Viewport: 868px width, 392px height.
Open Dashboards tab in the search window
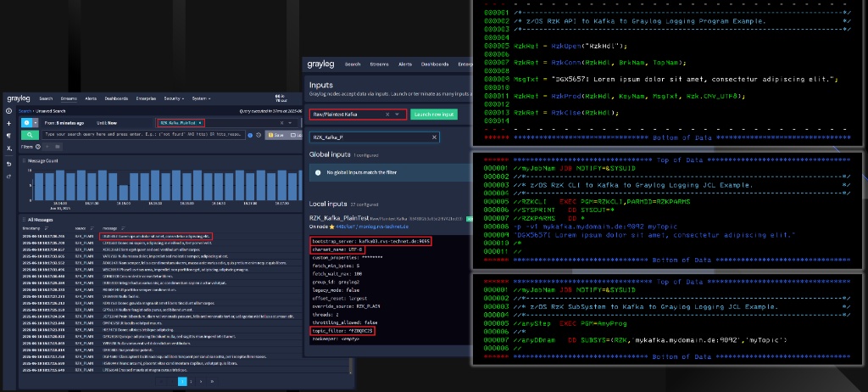(x=116, y=98)
